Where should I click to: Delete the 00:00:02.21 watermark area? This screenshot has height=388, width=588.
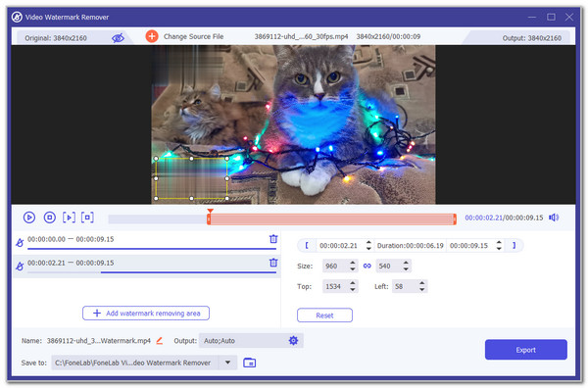[x=273, y=263]
